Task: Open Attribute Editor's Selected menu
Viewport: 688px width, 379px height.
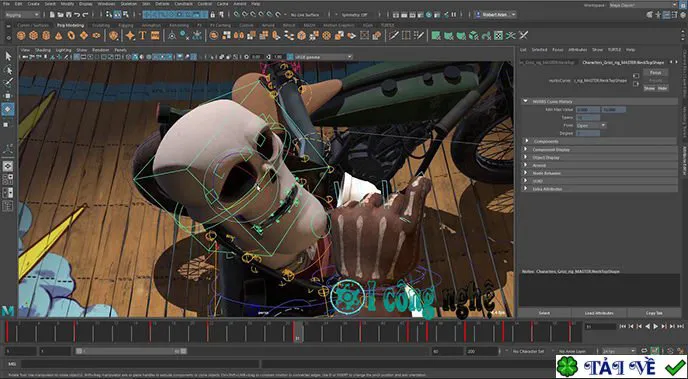Action: (539, 50)
